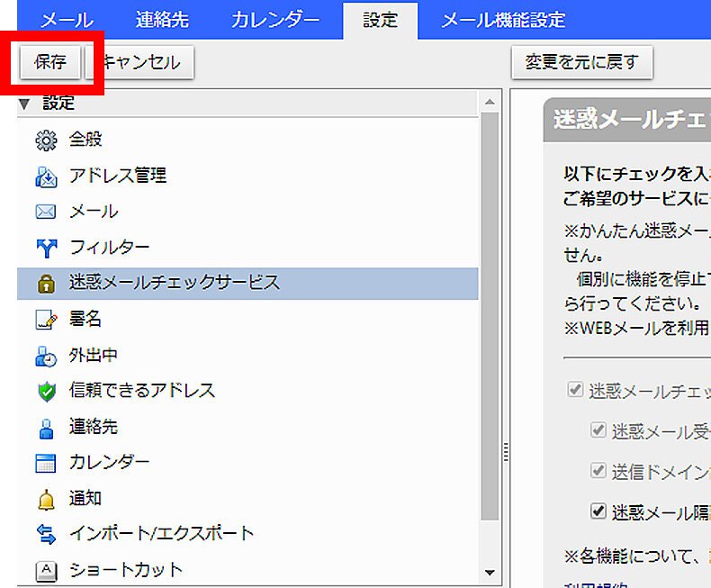
Task: Collapse the 設定 tree section triangle
Action: point(24,104)
